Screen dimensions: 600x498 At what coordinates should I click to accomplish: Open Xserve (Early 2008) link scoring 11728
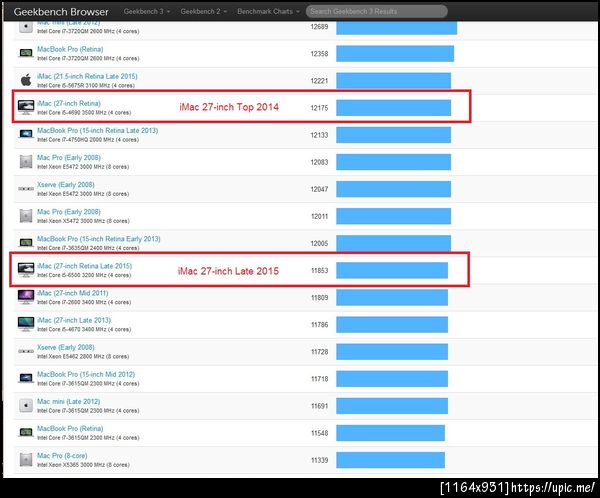[66, 347]
